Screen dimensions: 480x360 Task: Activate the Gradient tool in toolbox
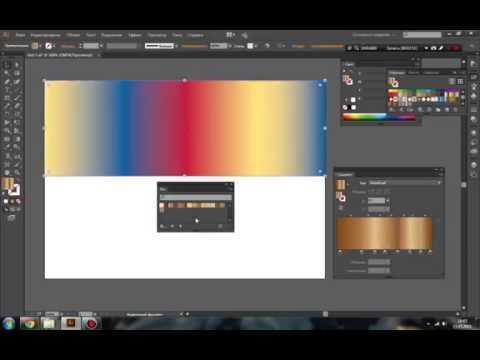(17, 139)
